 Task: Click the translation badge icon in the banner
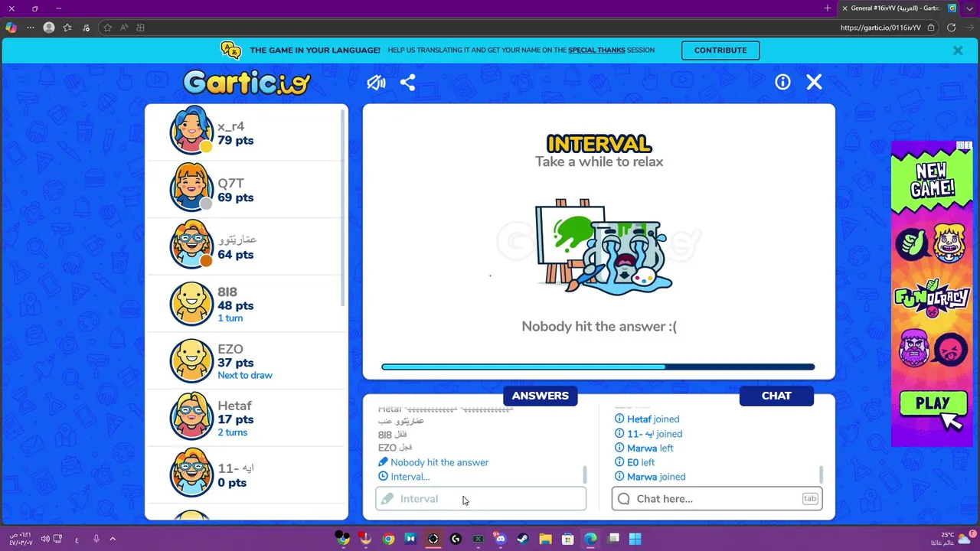(230, 50)
